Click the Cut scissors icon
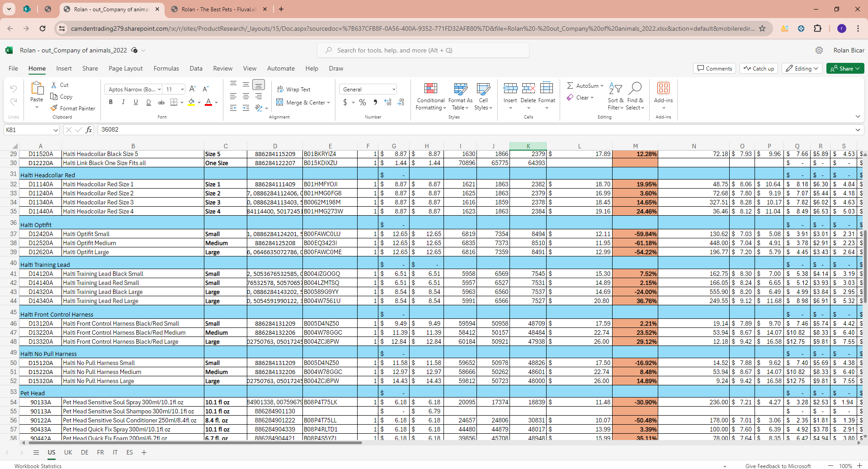Screen dimensions: 868x469 [54, 85]
